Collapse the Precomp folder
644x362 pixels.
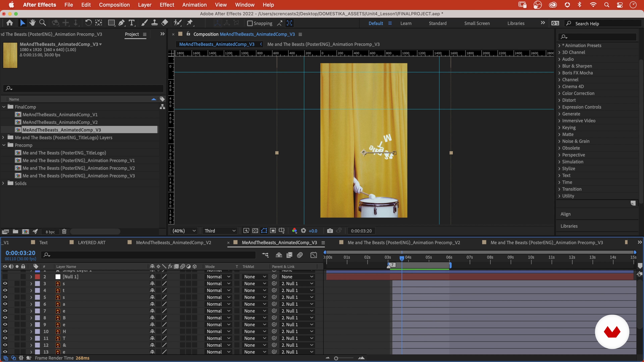point(4,145)
